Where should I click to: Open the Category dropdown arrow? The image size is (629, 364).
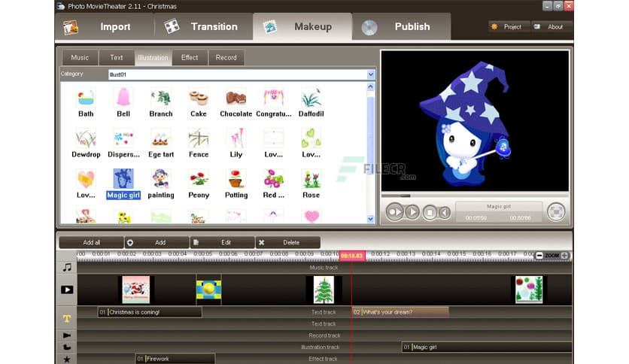tap(371, 74)
